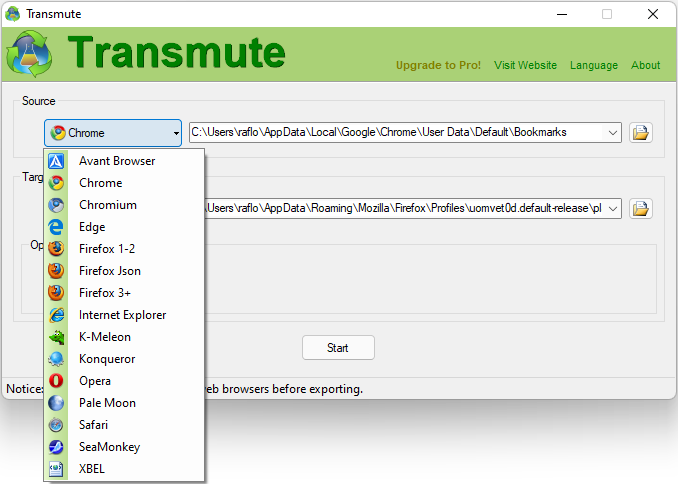
Task: Choose SeaMonkey from the list
Action: (x=125, y=447)
